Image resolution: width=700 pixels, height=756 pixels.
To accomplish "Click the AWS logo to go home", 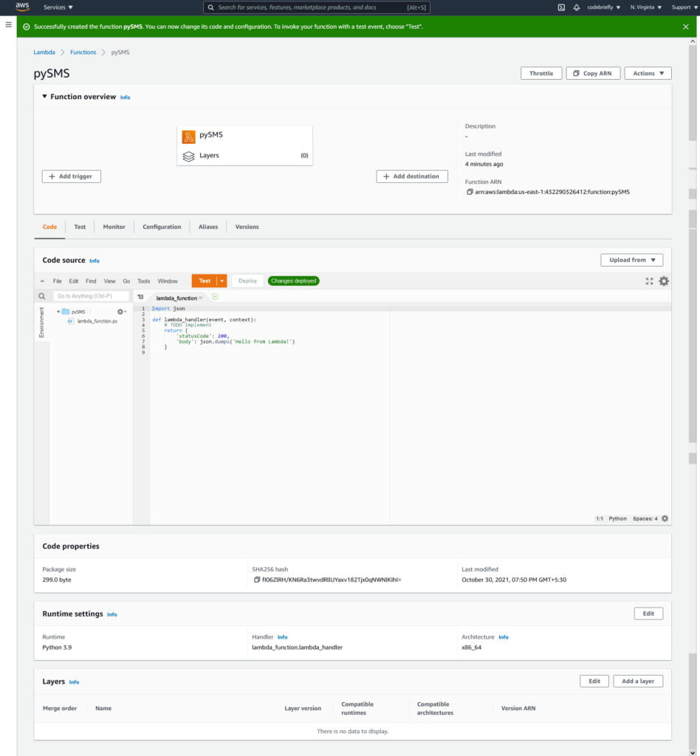I will [x=21, y=7].
